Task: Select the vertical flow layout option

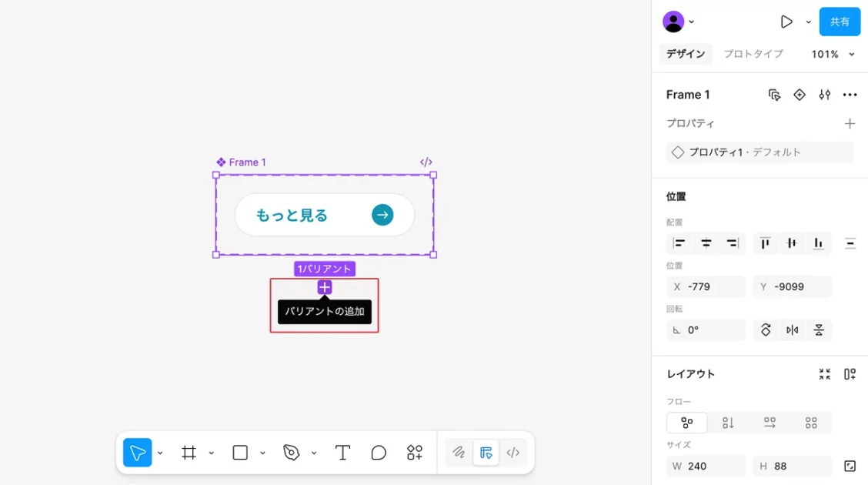Action: click(728, 423)
